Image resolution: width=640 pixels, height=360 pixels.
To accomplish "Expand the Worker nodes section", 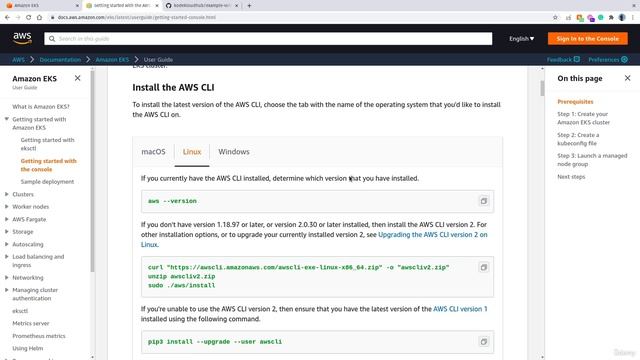I will [7, 207].
